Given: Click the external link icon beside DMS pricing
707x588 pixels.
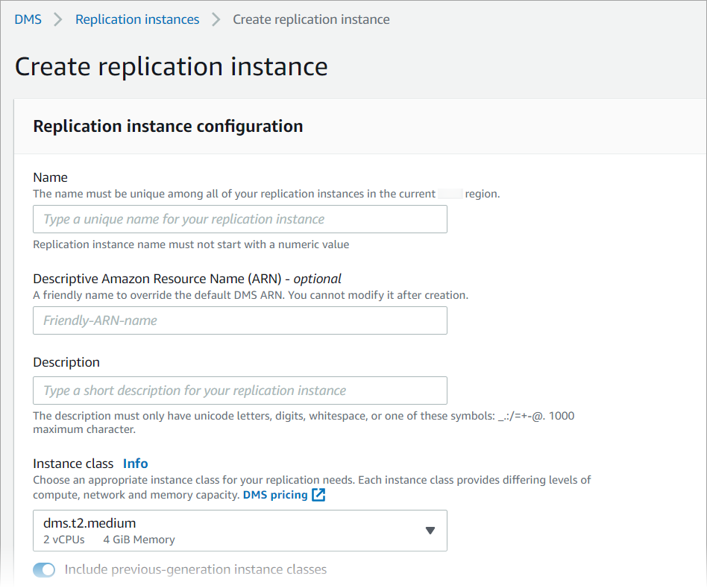Looking at the screenshot, I should [318, 495].
